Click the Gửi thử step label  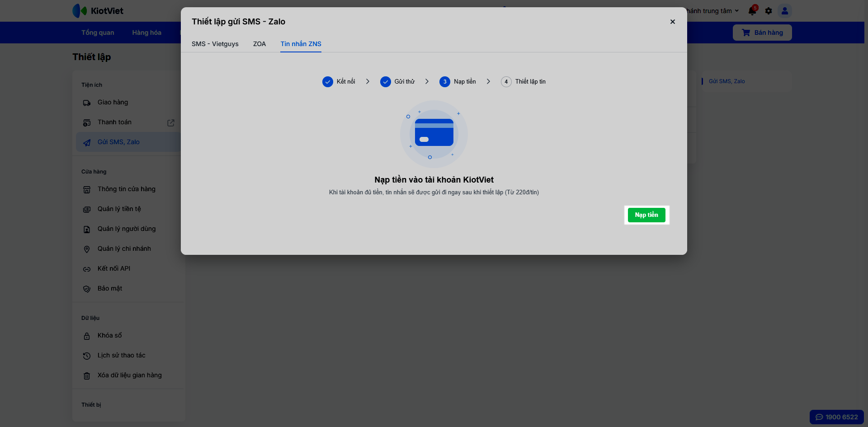click(405, 82)
